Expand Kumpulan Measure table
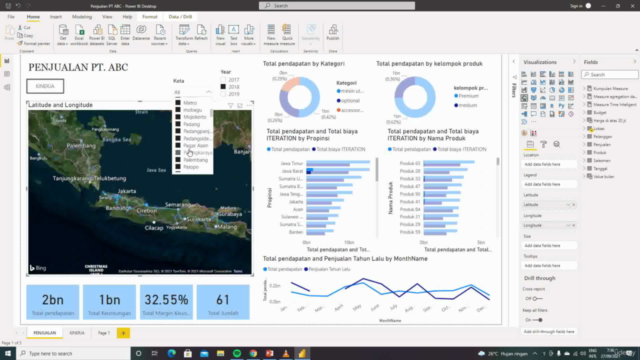The image size is (640, 360). (x=584, y=88)
